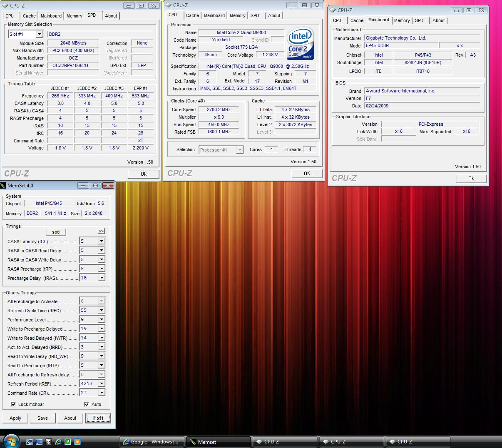
Task: Open the Refresh Period (tREF) dropdown
Action: (x=101, y=383)
